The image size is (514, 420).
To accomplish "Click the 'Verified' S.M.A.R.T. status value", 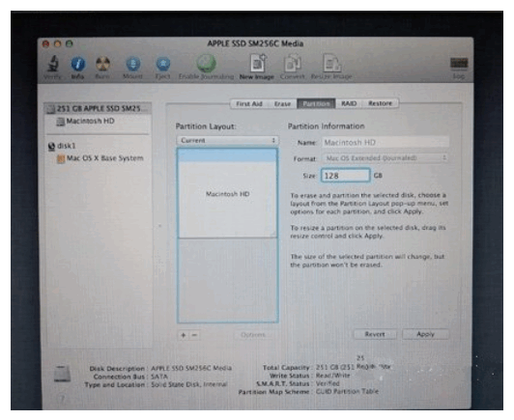I will [x=328, y=383].
